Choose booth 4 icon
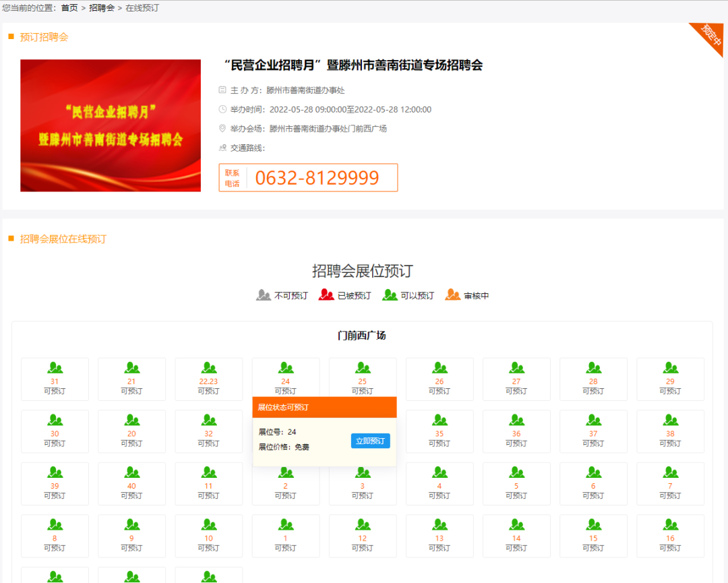 tap(439, 472)
